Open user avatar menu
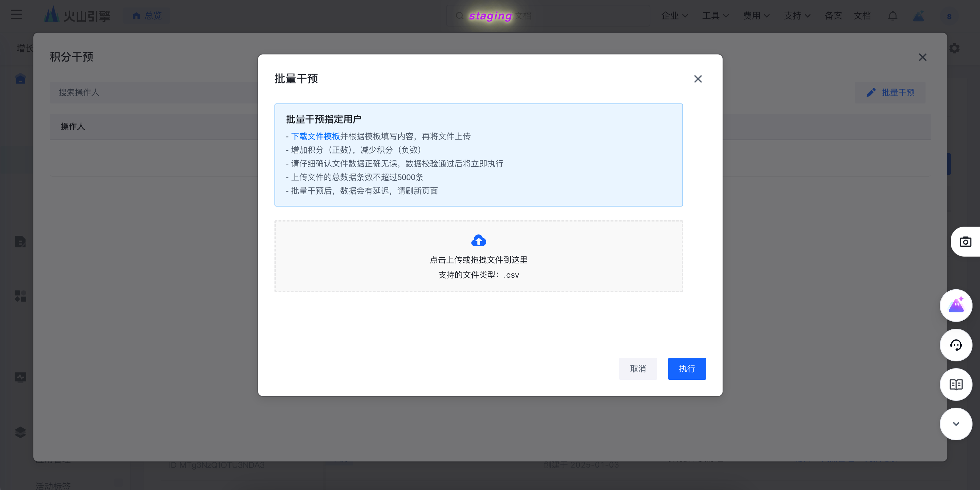The image size is (980, 490). coord(949,16)
